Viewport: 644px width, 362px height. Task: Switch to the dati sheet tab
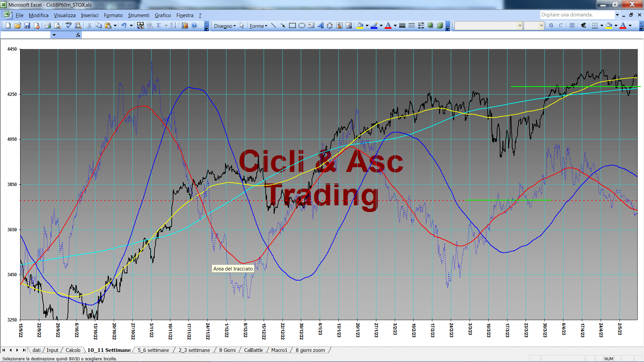(37, 350)
